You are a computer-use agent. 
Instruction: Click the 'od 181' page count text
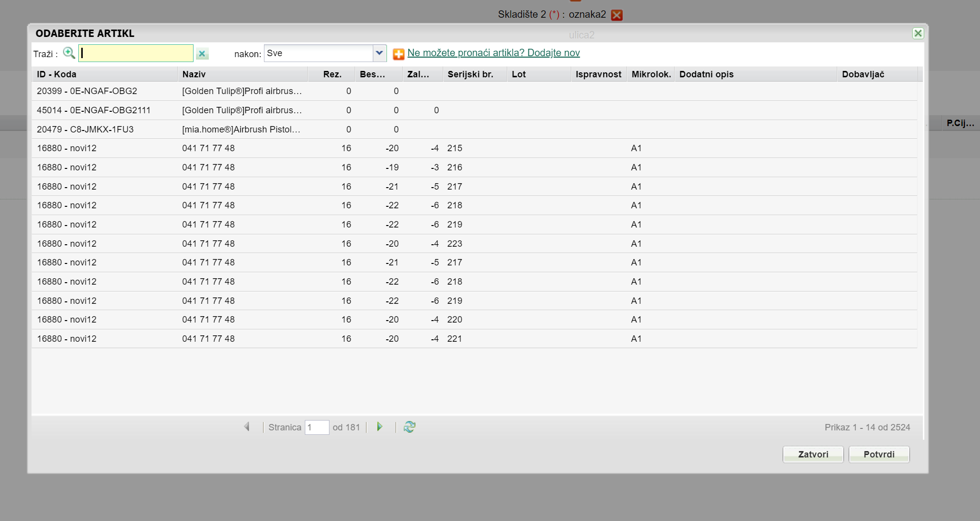click(346, 427)
